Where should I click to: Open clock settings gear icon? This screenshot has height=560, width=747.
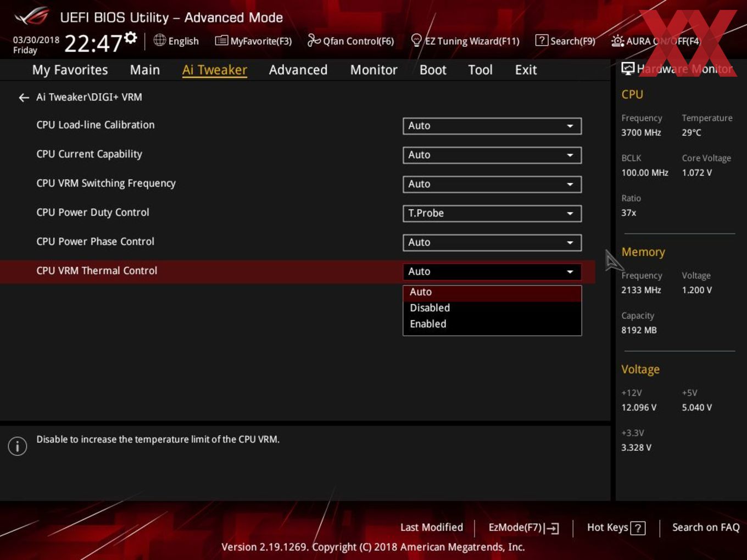[x=130, y=37]
